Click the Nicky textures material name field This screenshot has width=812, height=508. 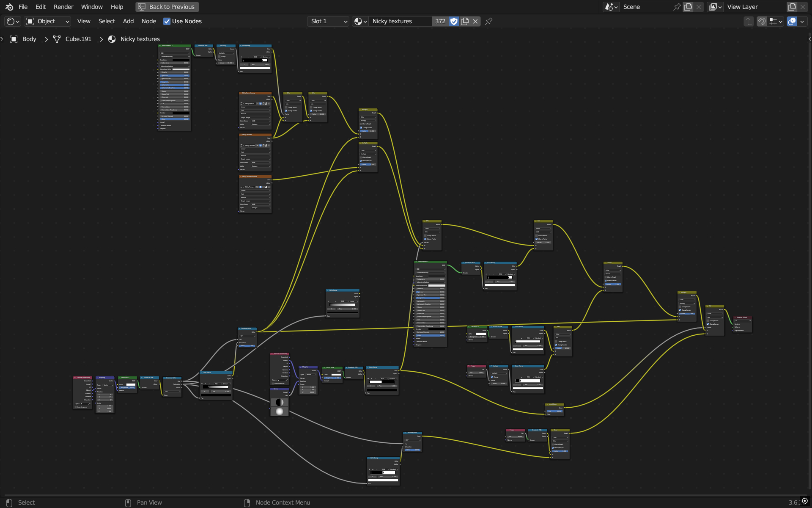pos(400,21)
